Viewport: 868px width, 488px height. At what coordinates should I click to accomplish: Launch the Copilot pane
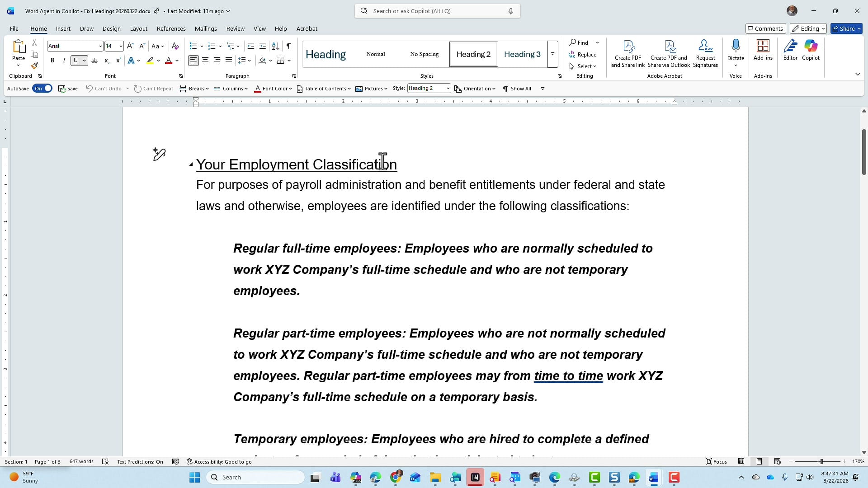coord(811,51)
